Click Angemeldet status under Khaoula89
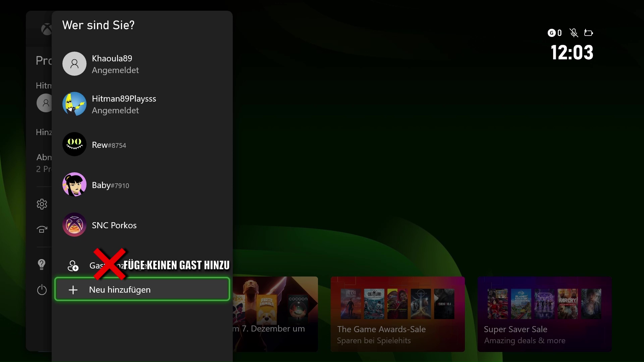644x362 pixels. 115,70
